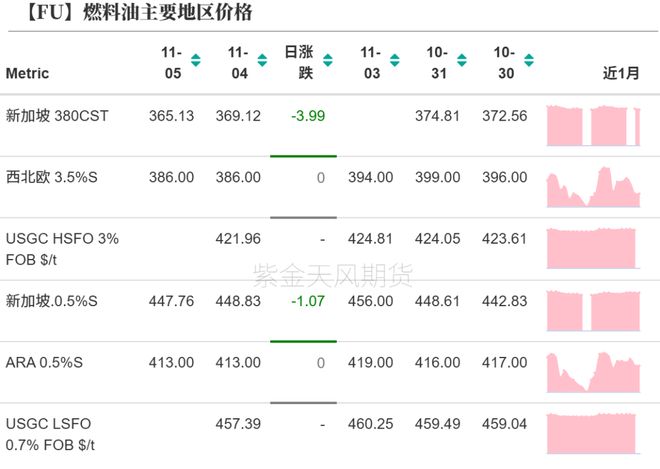660x469 pixels.
Task: Sort using the 10-30 column arrows
Action: point(528,60)
